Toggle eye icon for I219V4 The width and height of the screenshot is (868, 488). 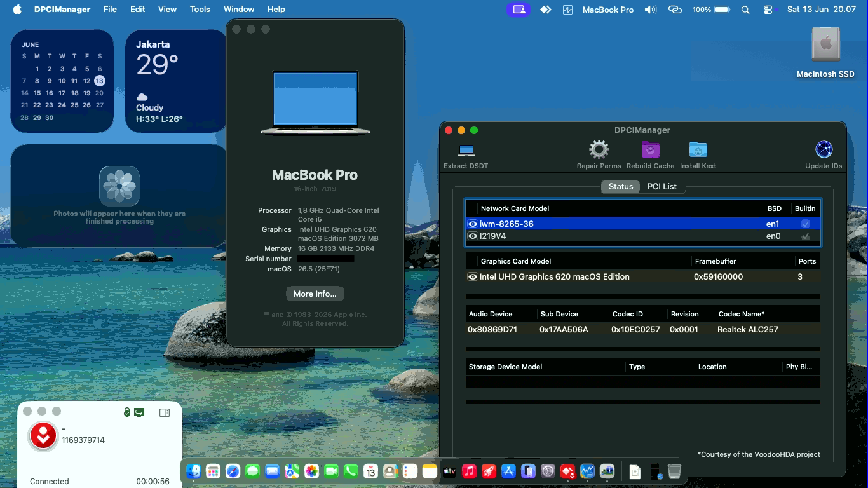click(x=472, y=236)
